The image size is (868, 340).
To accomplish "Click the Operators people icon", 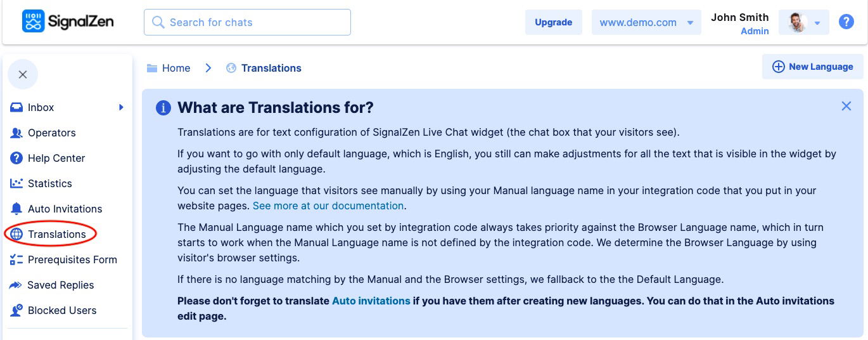I will [16, 133].
